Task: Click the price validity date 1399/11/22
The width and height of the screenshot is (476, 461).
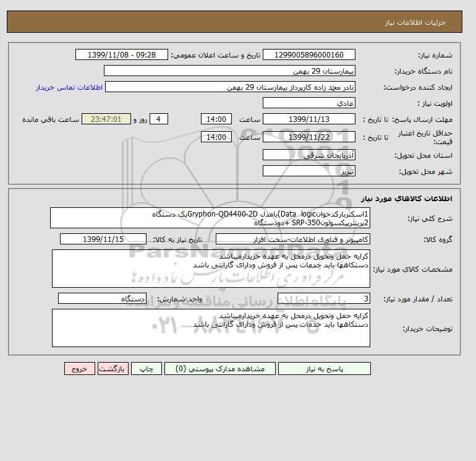Action: pyautogui.click(x=308, y=137)
